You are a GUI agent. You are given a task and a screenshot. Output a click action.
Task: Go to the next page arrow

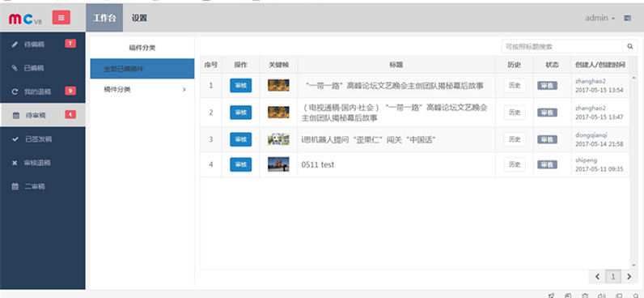tap(629, 277)
